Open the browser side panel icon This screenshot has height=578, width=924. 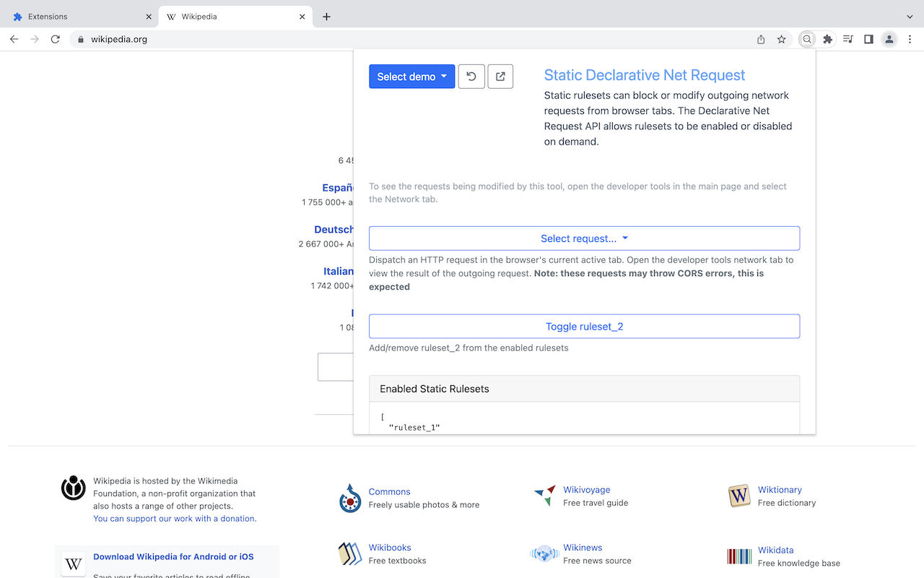pos(868,39)
